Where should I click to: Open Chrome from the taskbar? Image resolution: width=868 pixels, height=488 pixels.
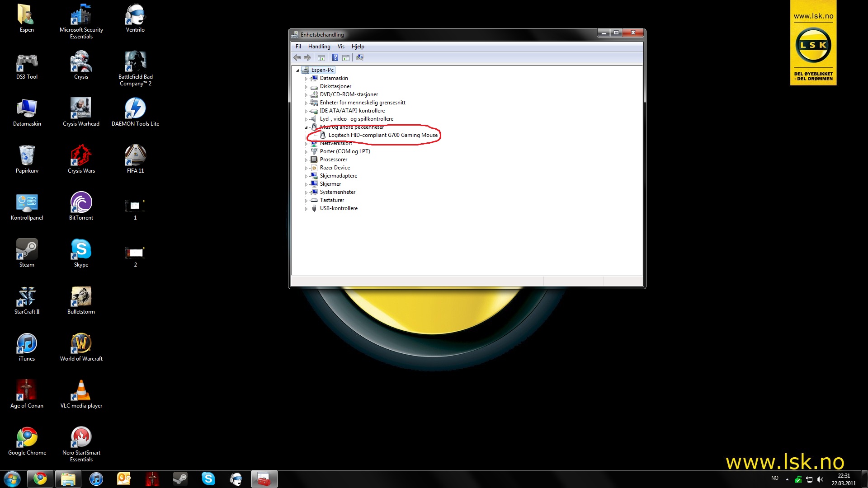[x=40, y=479]
